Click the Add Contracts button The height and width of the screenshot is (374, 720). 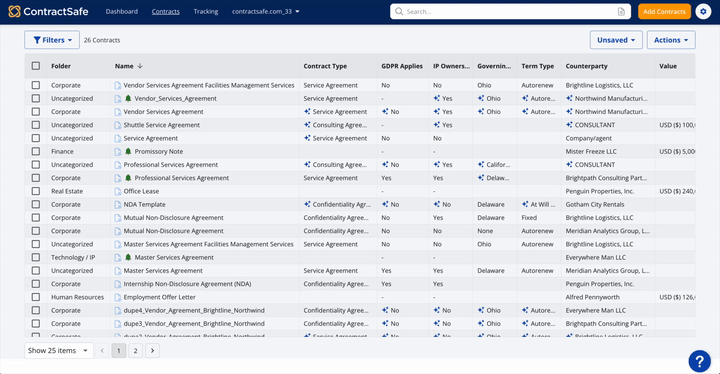[664, 11]
